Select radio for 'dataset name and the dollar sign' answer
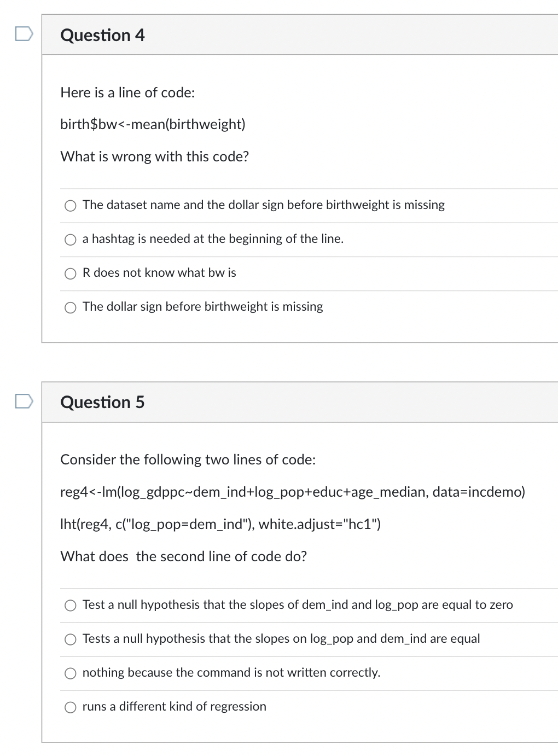558x756 pixels. pos(71,206)
